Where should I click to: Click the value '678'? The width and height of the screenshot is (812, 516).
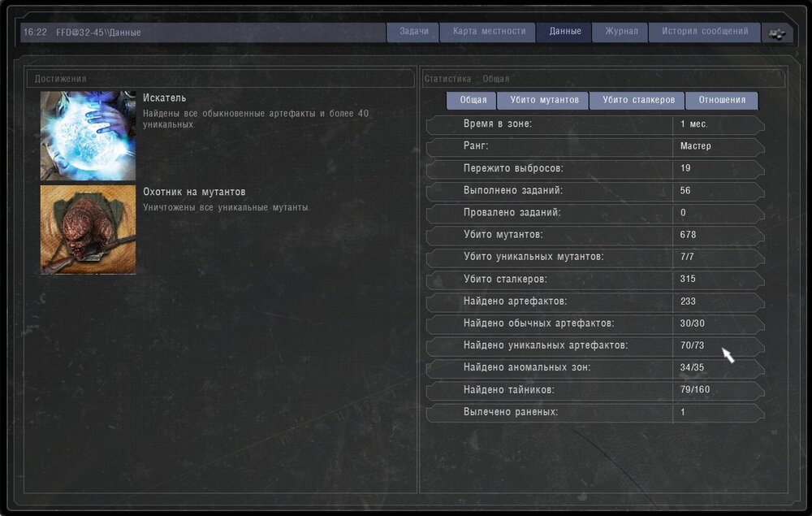tap(688, 235)
